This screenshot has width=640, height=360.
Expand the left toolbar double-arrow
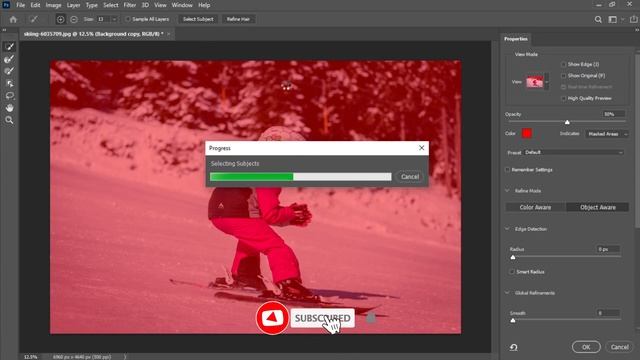[x=4, y=30]
